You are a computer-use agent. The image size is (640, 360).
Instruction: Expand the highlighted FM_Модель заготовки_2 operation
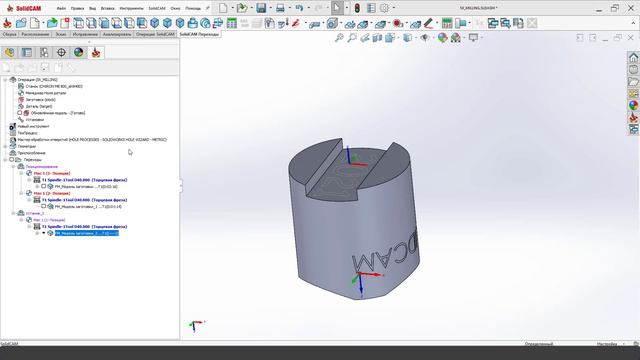pos(37,233)
